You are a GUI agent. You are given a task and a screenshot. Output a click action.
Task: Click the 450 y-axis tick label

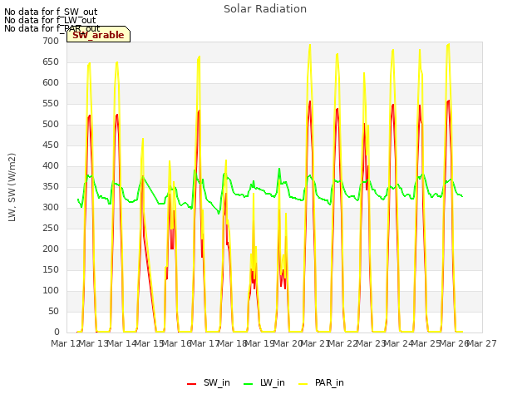coord(51,145)
